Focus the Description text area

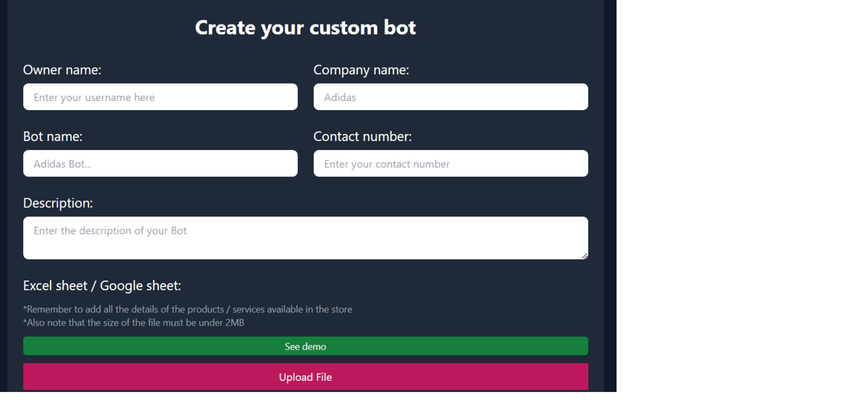pos(305,238)
